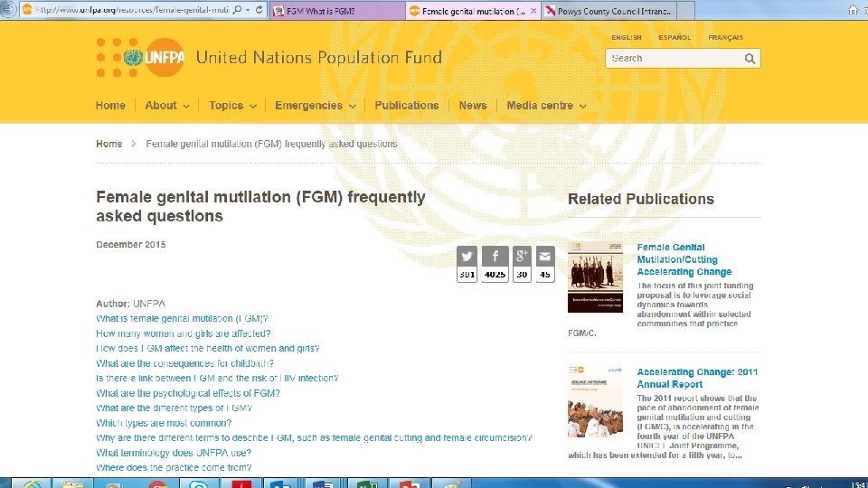Click the Google Plus share count 30
This screenshot has height=488, width=868.
click(522, 275)
